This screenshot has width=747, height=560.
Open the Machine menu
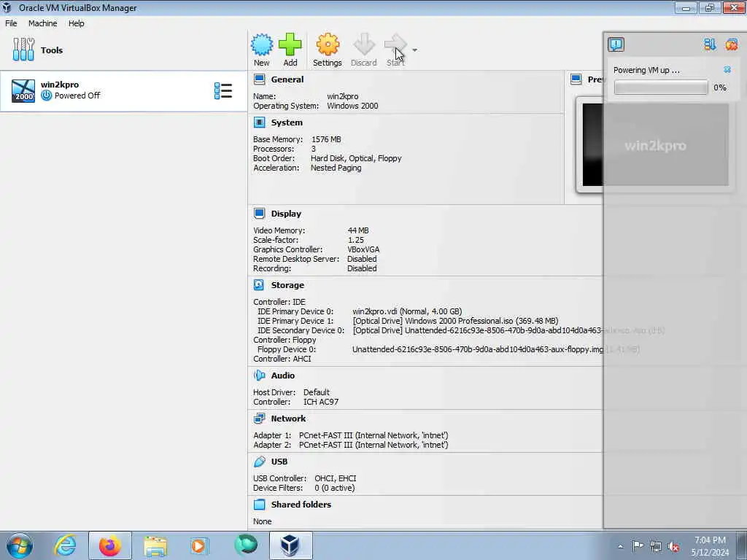(x=42, y=23)
